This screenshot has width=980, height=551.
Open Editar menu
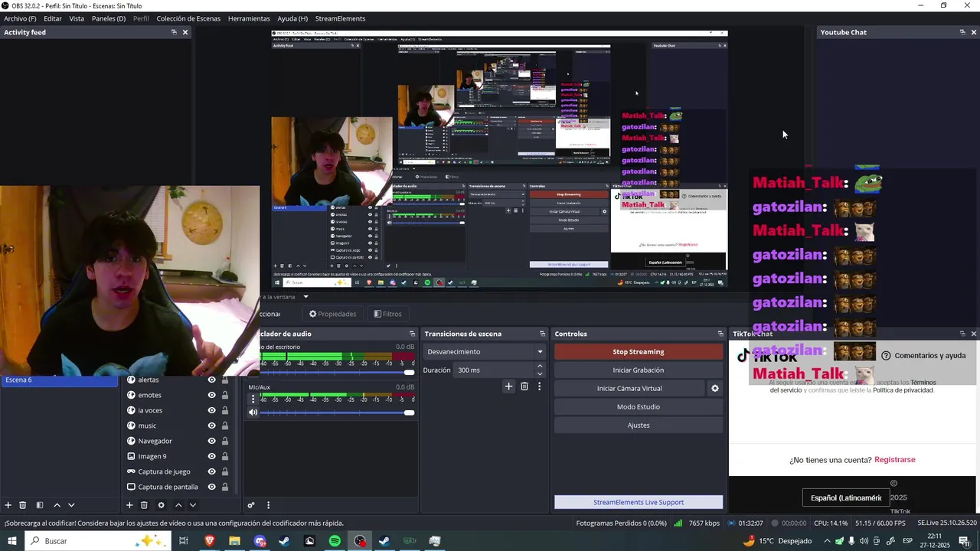[x=53, y=18]
